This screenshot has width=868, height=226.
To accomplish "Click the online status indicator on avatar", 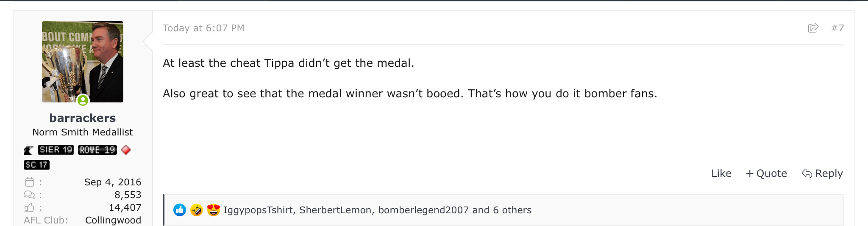I will pos(83,100).
